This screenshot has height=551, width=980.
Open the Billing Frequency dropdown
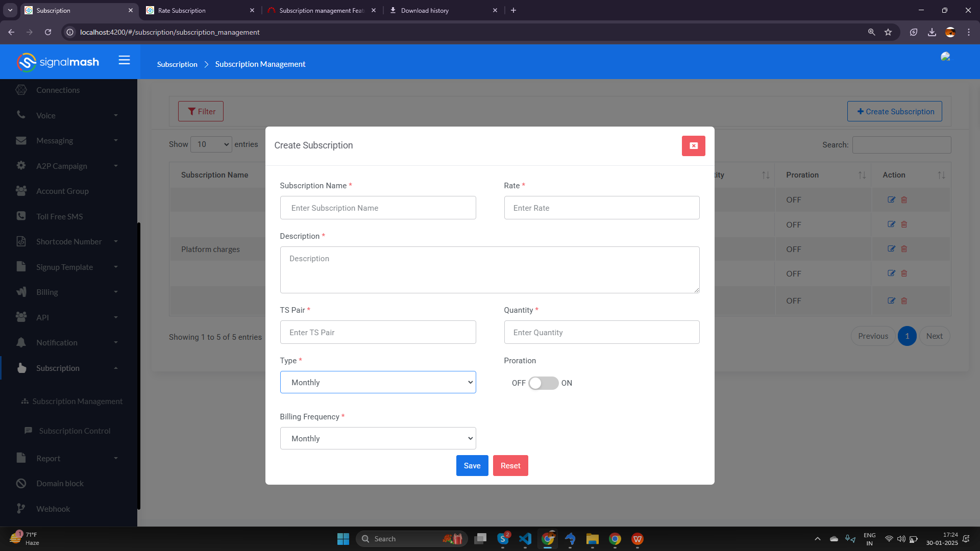[378, 438]
